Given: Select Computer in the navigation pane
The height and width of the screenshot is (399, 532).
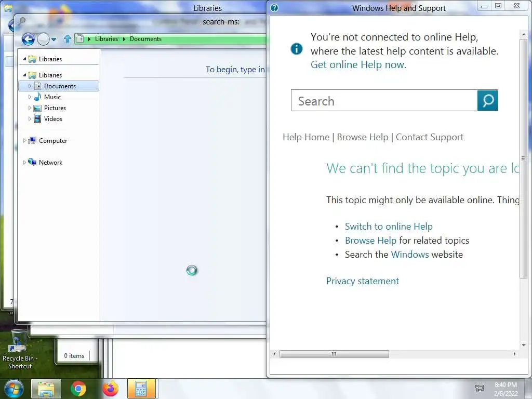Looking at the screenshot, I should pyautogui.click(x=53, y=140).
